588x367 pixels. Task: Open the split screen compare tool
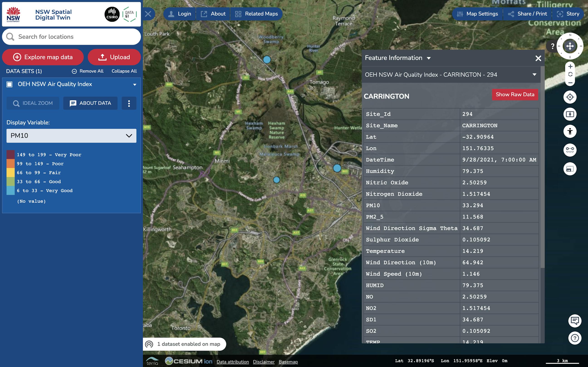tap(570, 114)
